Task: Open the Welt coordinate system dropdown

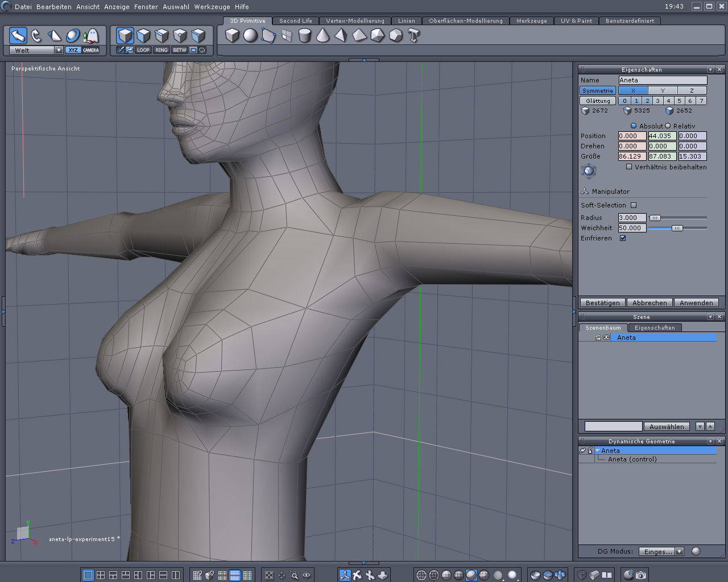Action: [59, 50]
